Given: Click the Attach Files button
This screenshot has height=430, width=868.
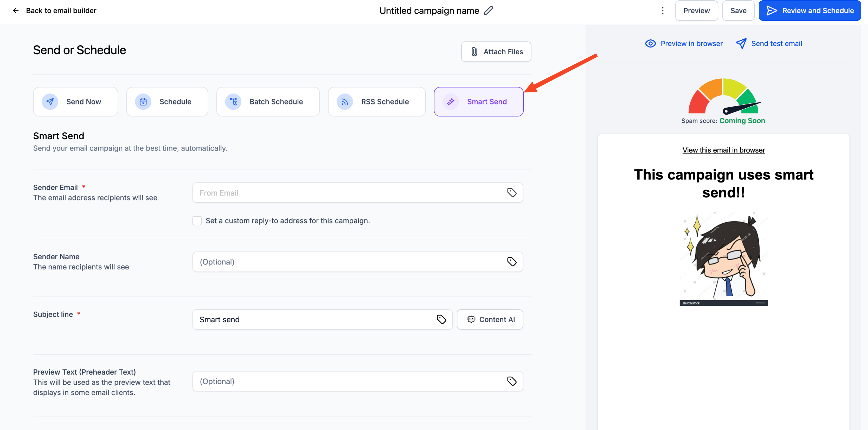Looking at the screenshot, I should [x=496, y=52].
